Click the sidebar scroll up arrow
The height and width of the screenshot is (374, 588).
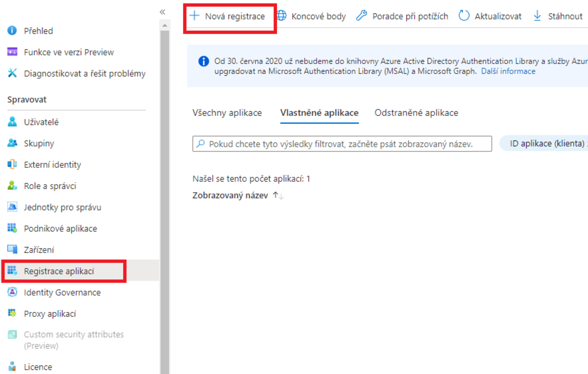click(165, 26)
